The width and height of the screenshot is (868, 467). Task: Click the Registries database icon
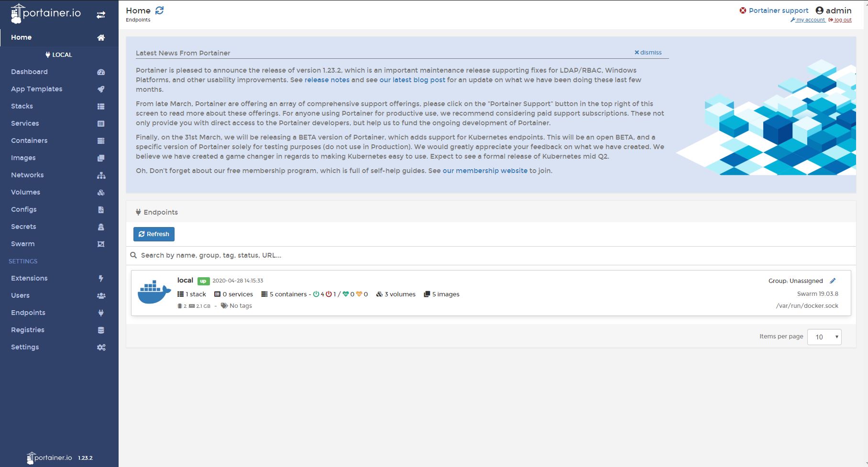(101, 330)
